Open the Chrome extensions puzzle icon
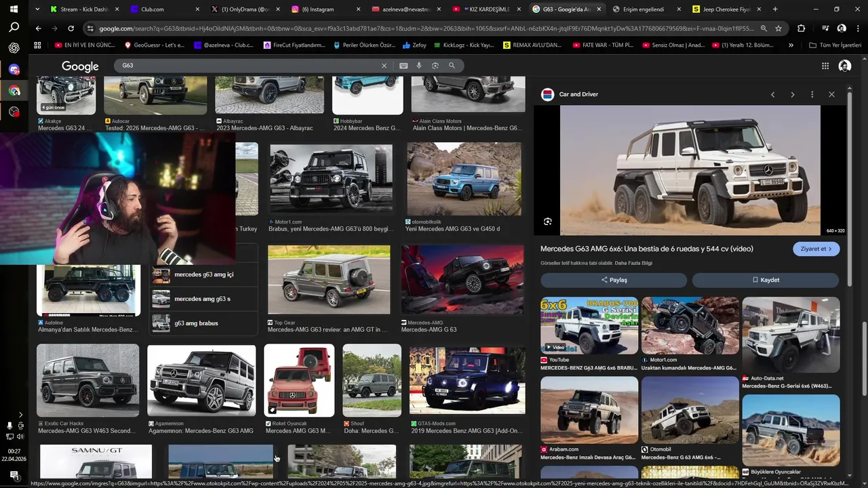The image size is (868, 488). click(x=802, y=28)
